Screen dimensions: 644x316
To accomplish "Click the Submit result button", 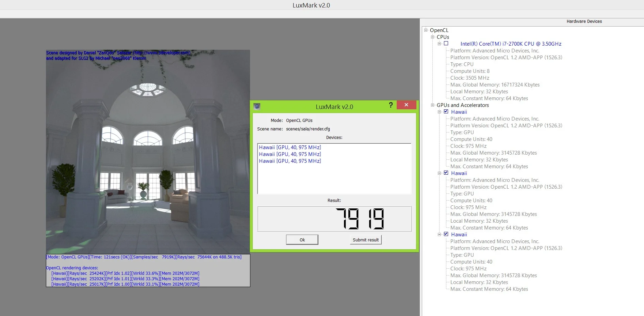I will (366, 240).
